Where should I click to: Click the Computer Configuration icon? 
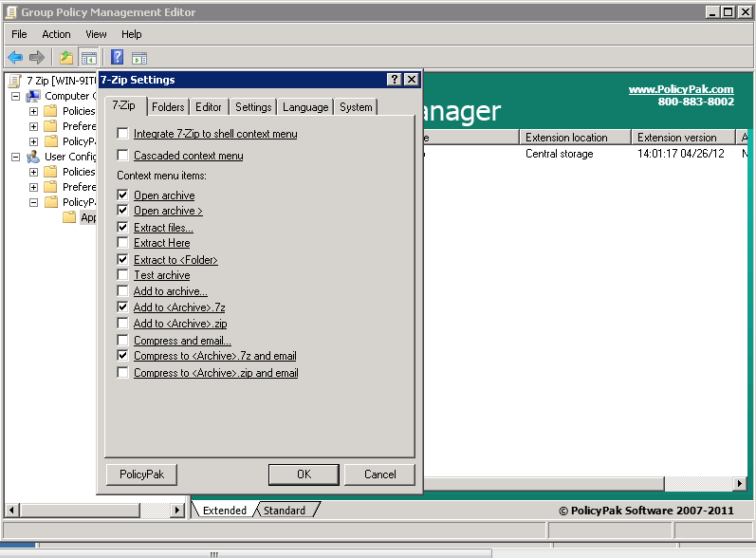[x=33, y=96]
